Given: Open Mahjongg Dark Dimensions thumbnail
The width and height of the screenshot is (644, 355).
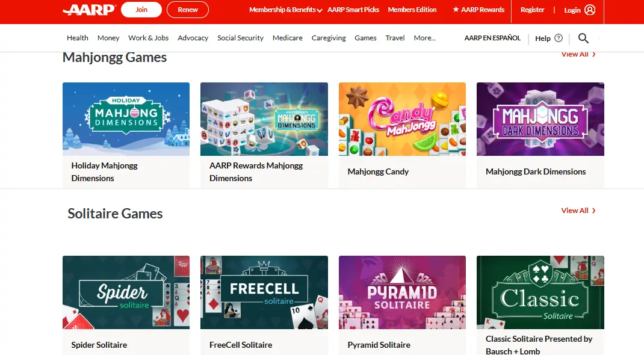Looking at the screenshot, I should [x=540, y=119].
